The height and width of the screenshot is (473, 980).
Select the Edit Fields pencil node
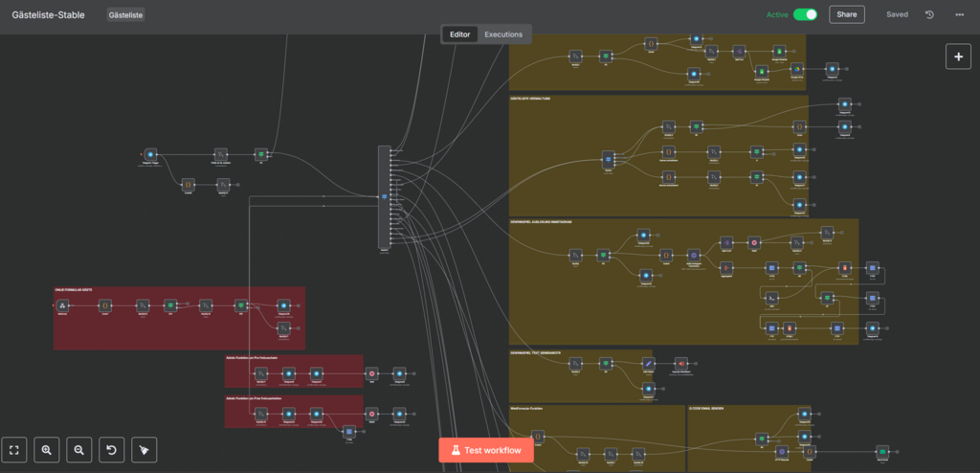(649, 363)
